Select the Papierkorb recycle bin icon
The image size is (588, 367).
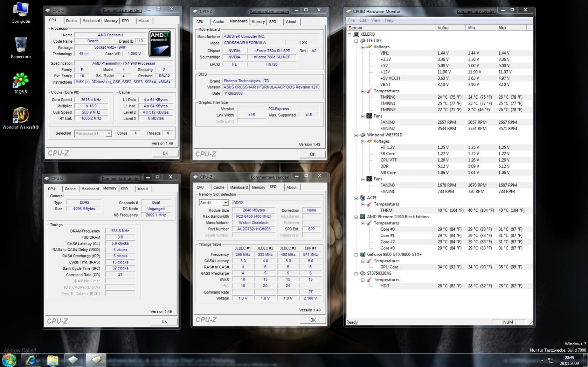(x=21, y=48)
